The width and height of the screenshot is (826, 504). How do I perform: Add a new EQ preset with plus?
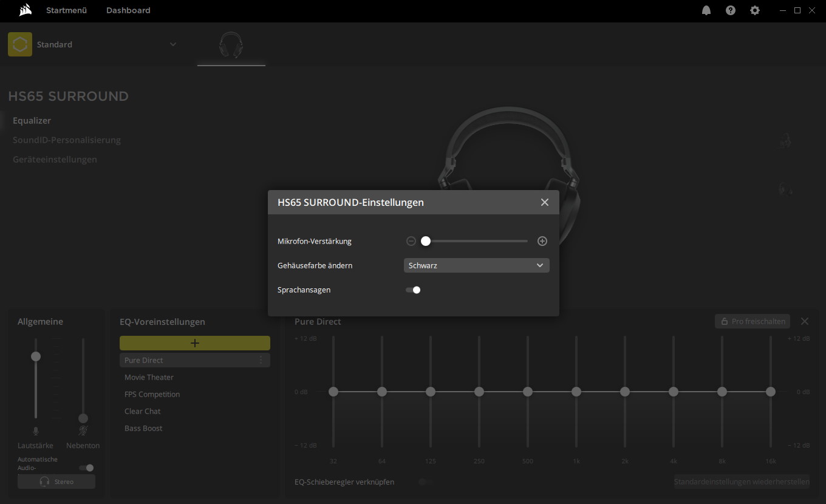coord(195,343)
